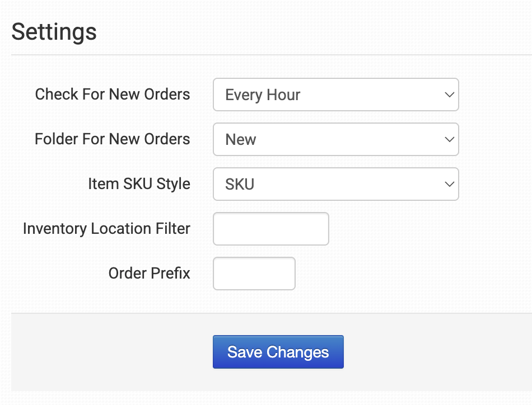The height and width of the screenshot is (405, 532).
Task: Click the Folder For New Orders label
Action: coord(113,139)
